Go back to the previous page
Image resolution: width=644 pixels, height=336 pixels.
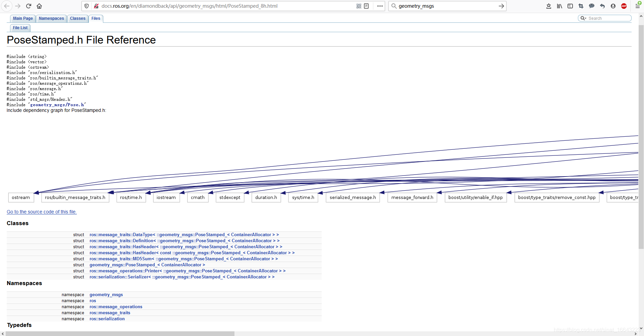point(7,6)
